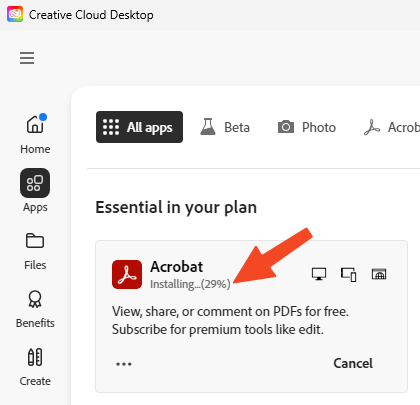Click the Essential in your plan heading
This screenshot has width=420, height=405.
(176, 207)
